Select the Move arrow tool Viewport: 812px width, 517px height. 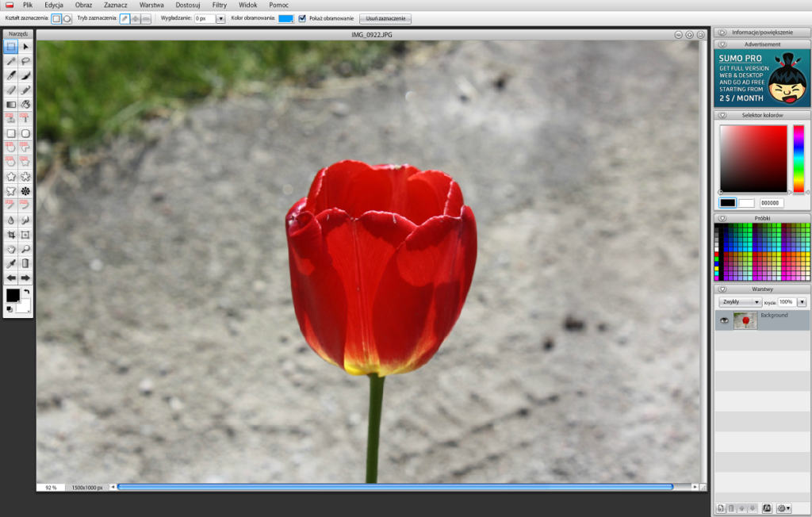[25, 47]
